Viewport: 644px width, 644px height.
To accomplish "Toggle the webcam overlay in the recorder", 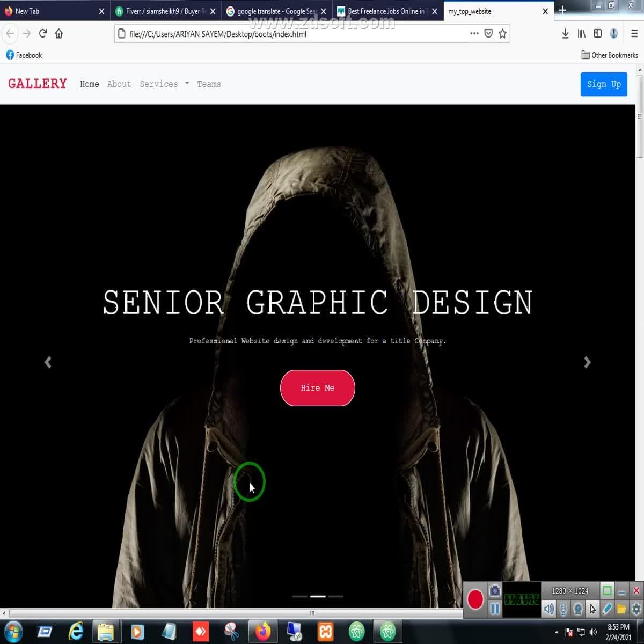I will pyautogui.click(x=578, y=609).
